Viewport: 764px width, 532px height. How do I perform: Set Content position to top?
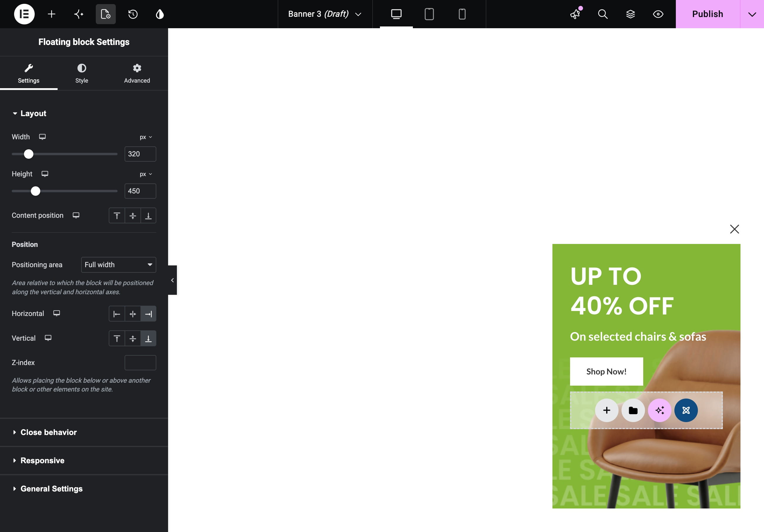117,215
